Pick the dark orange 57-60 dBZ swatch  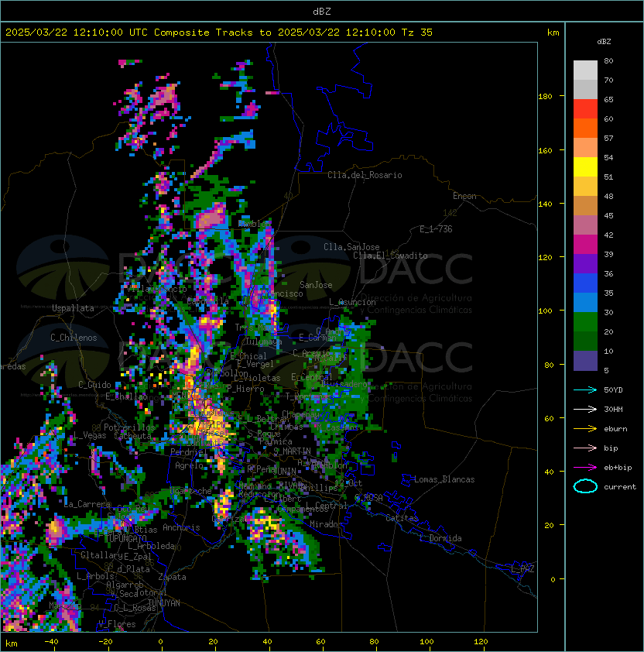[585, 128]
